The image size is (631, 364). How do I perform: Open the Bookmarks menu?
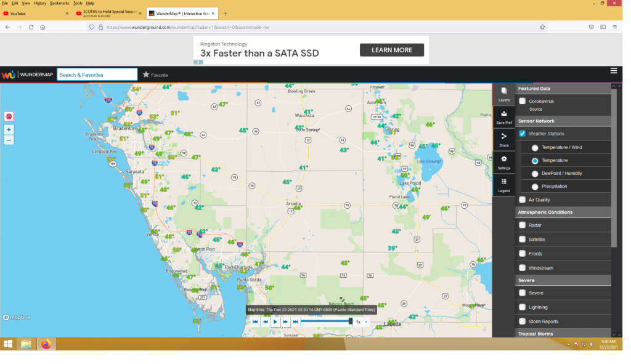[60, 3]
